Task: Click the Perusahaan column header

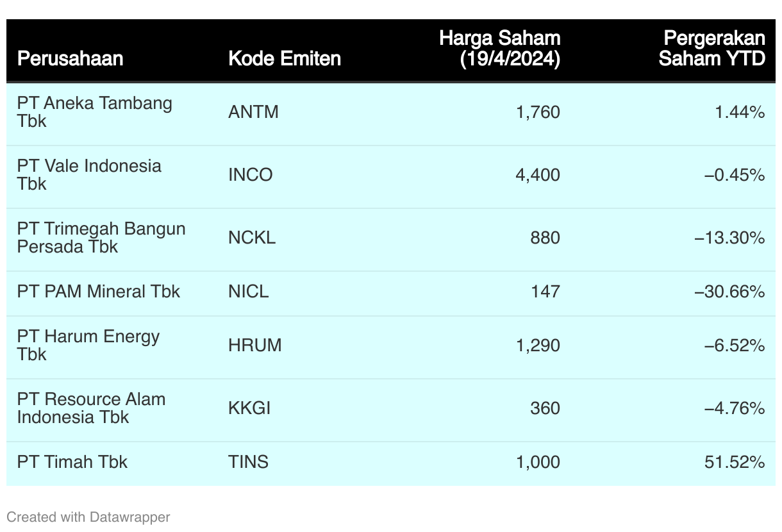Action: point(70,58)
